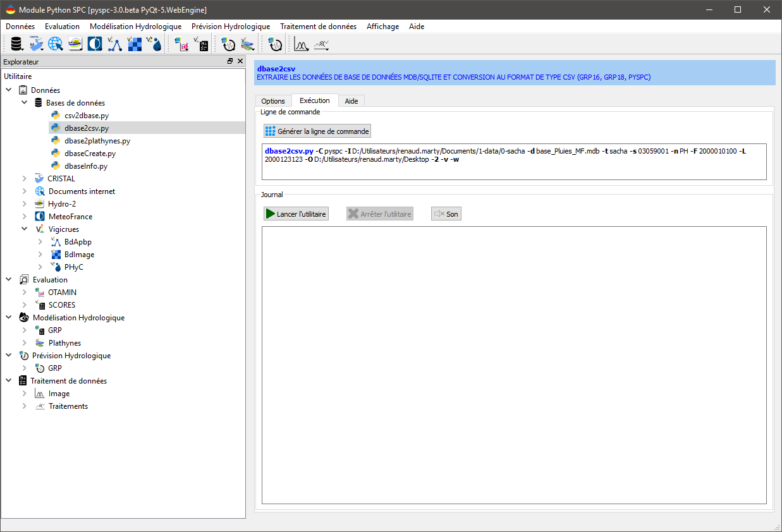Click the Traitements magnifier-curve toolbar icon
The height and width of the screenshot is (532, 782).
click(x=322, y=44)
